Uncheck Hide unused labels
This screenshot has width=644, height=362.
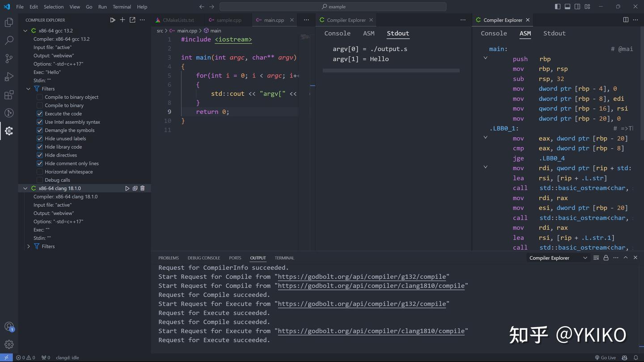pos(40,139)
